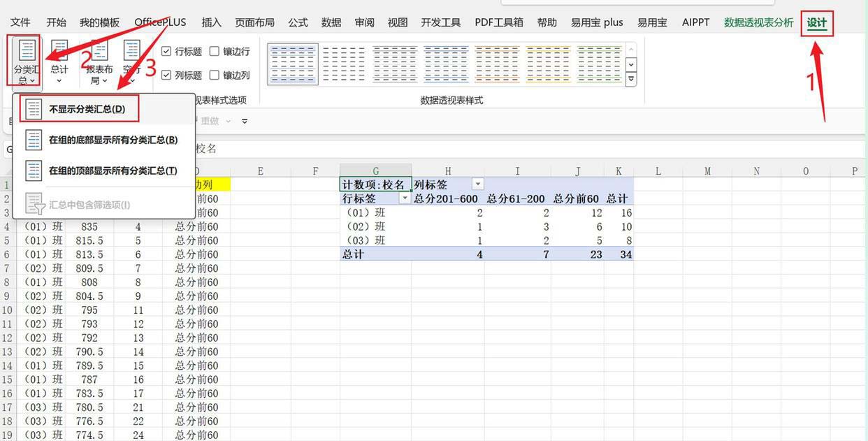
Task: Open the 帮助 tab
Action: pyautogui.click(x=547, y=22)
